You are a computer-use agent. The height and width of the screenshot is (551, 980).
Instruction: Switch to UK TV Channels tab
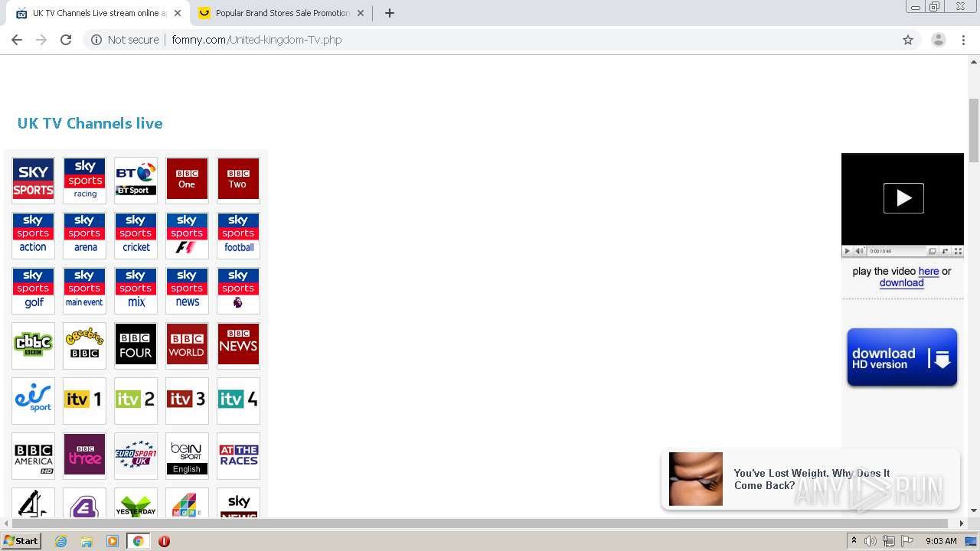[98, 13]
